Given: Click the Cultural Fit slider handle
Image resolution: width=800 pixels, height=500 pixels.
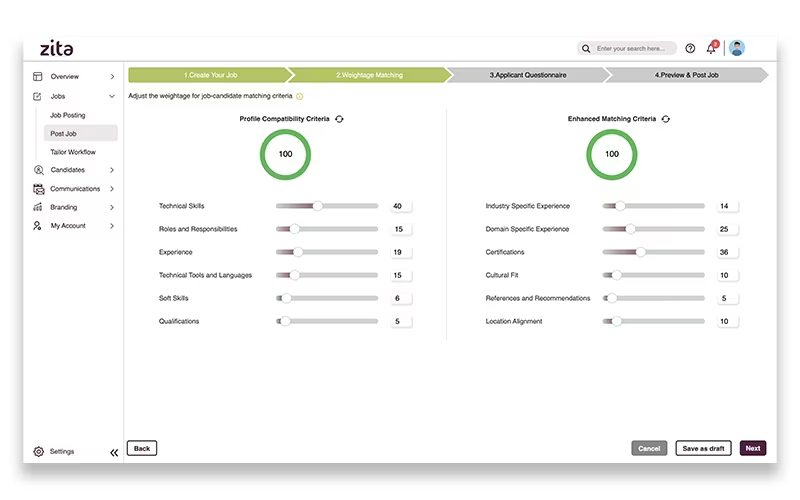Looking at the screenshot, I should tap(617, 275).
